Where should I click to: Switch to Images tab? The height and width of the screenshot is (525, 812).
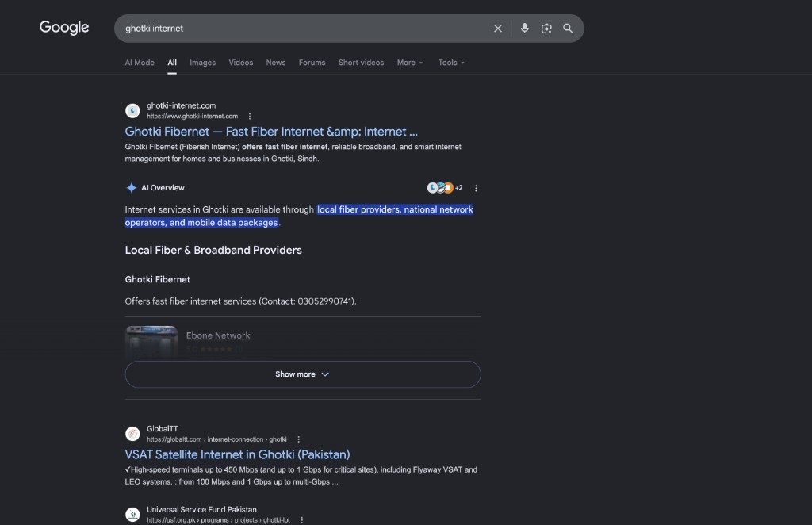[202, 63]
